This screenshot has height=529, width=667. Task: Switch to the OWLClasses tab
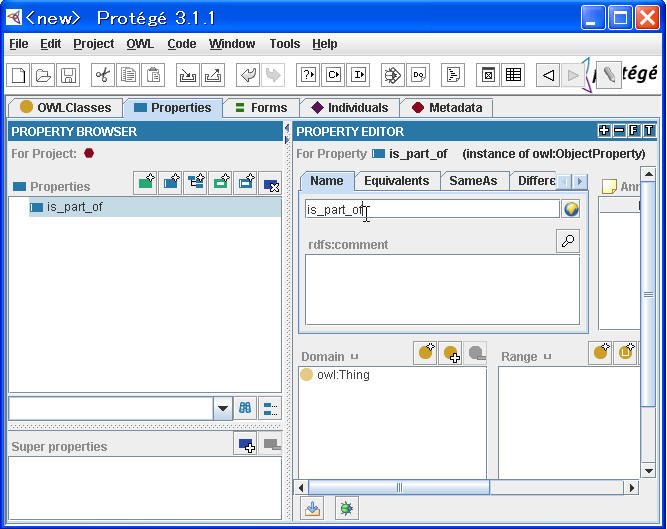coord(66,108)
